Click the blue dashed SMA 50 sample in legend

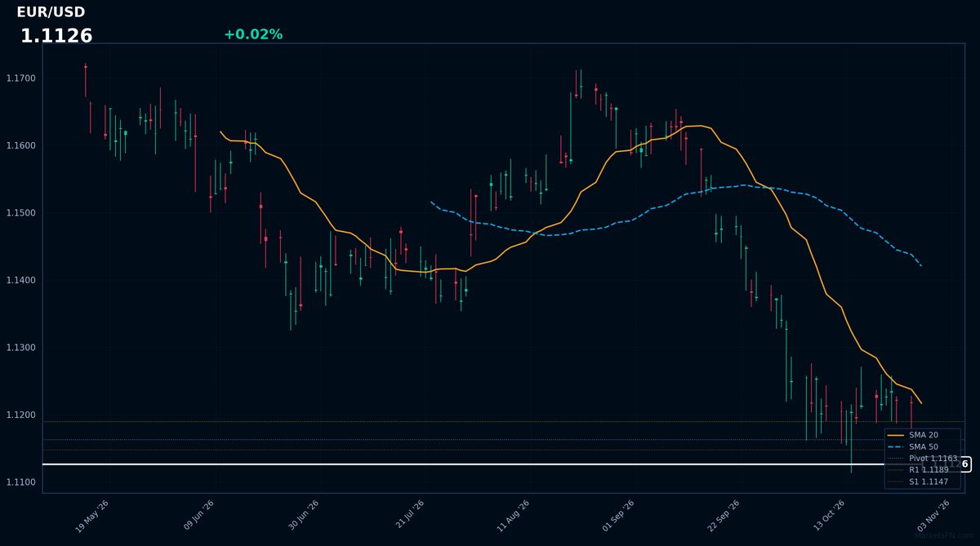(x=896, y=446)
